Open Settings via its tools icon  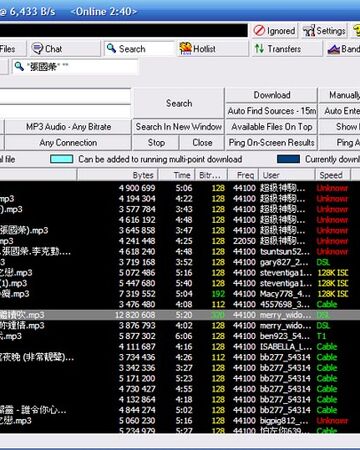(x=309, y=31)
